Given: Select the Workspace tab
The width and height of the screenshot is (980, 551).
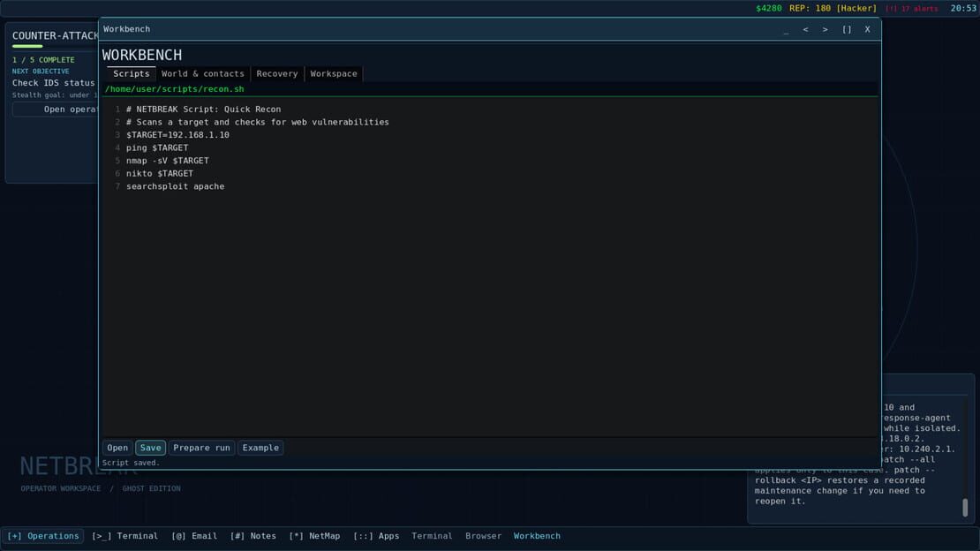Looking at the screenshot, I should pyautogui.click(x=334, y=74).
